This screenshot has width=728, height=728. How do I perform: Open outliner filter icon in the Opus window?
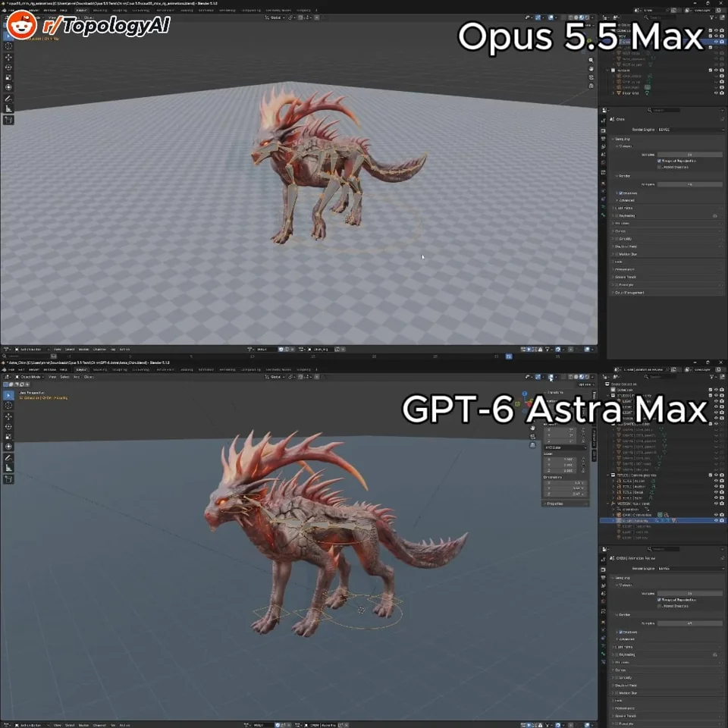click(x=712, y=17)
